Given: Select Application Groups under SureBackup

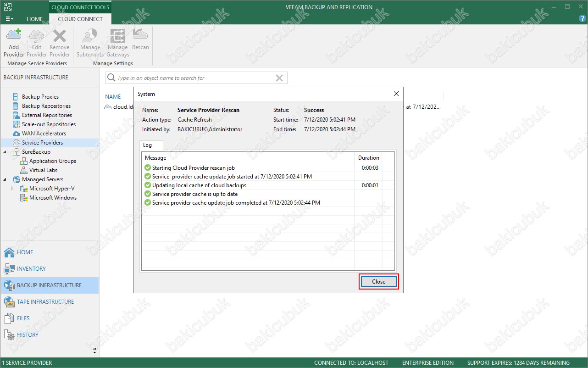Looking at the screenshot, I should tap(53, 161).
